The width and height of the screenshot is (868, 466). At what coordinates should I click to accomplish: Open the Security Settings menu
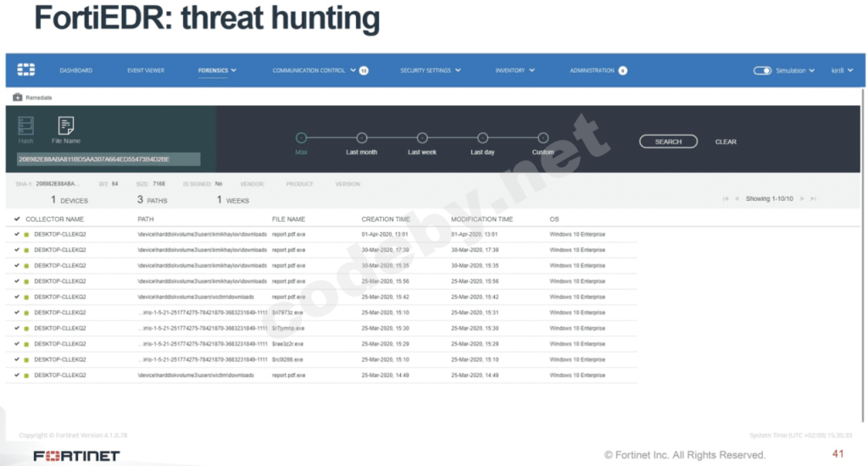click(x=426, y=70)
